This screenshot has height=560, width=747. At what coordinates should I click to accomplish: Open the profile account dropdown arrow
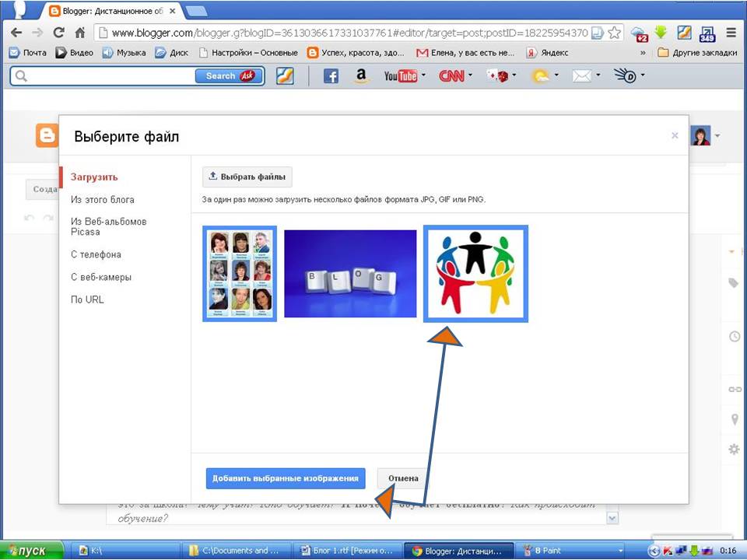(717, 136)
